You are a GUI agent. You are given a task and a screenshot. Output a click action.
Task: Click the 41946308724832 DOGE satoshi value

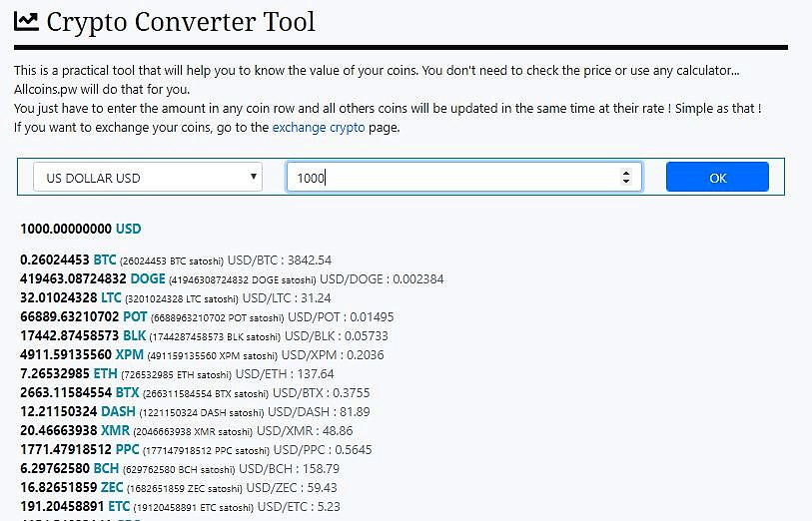(x=243, y=279)
